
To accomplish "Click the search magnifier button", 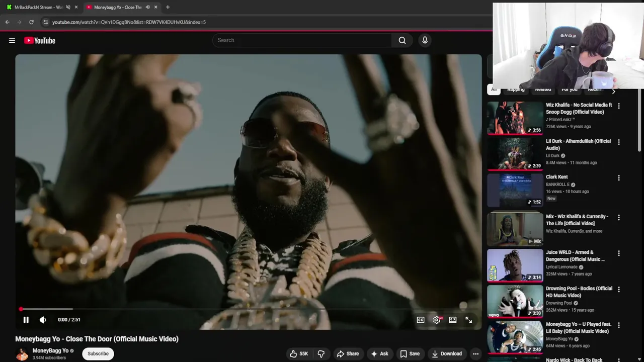I will [402, 40].
